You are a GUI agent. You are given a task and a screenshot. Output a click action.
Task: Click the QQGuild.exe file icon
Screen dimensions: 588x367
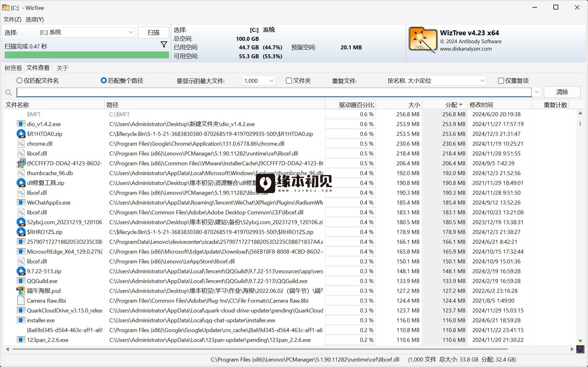pos(21,281)
